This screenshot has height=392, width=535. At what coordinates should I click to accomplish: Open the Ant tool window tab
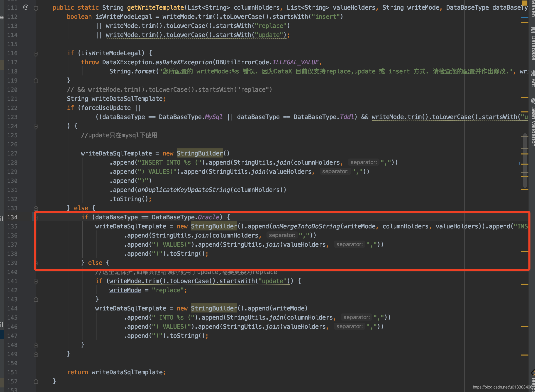533,79
